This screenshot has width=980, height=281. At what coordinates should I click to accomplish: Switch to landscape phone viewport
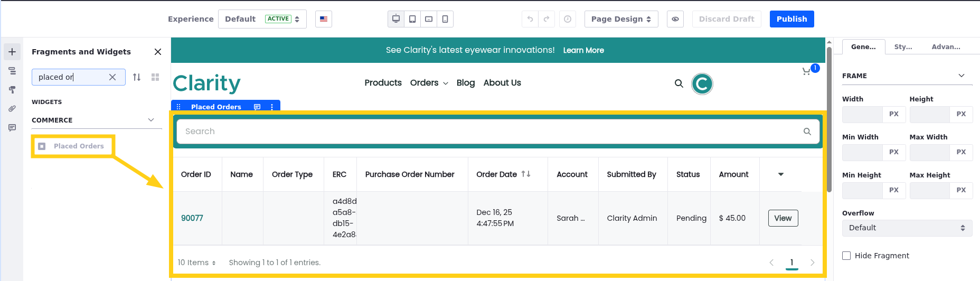pyautogui.click(x=429, y=19)
